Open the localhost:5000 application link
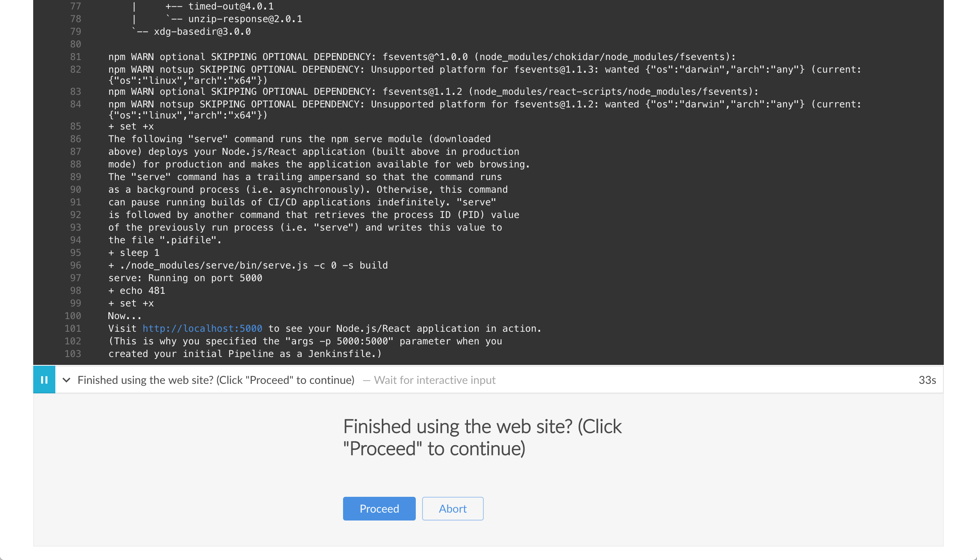 point(203,329)
